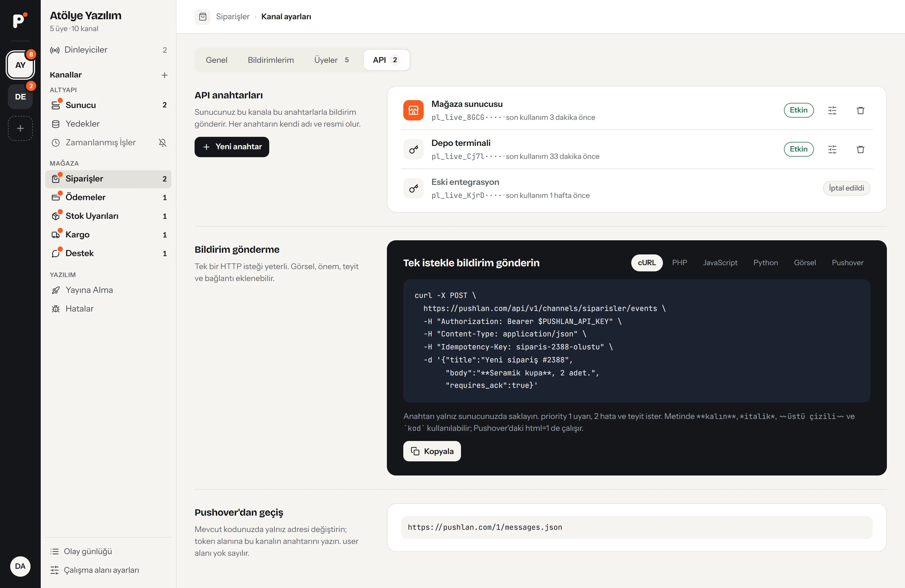The height and width of the screenshot is (588, 905).
Task: Open the Yedekler channel
Action: click(x=108, y=124)
